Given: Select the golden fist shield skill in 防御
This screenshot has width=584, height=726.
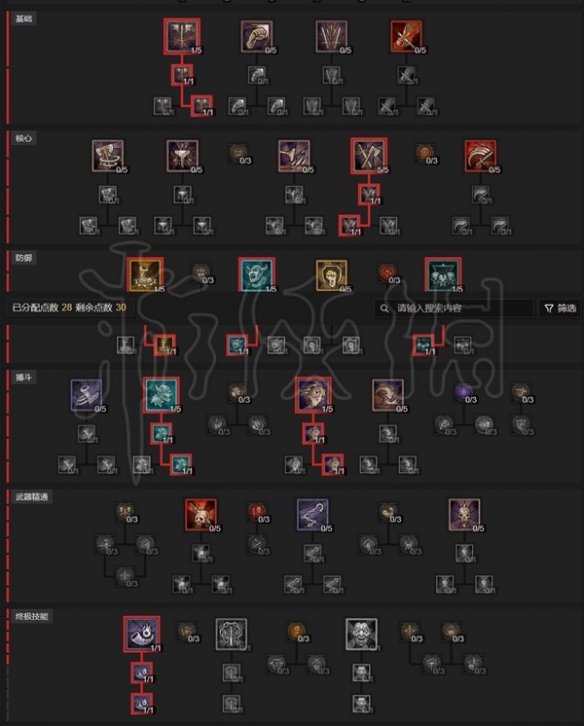Looking at the screenshot, I should (x=331, y=275).
